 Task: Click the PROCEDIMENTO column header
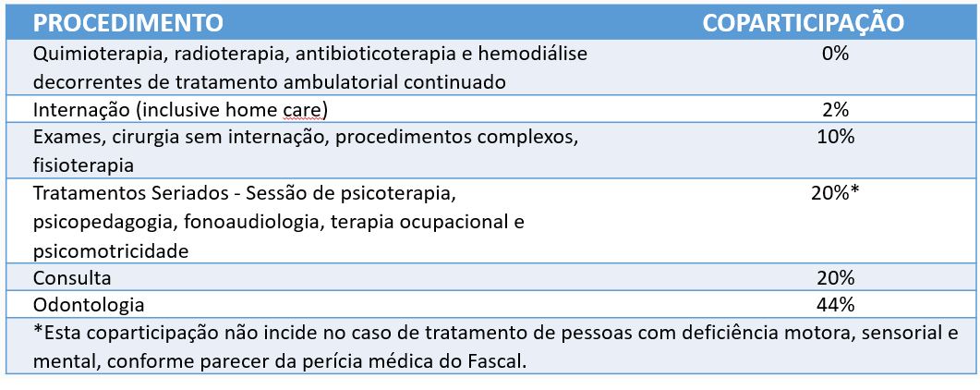(128, 23)
